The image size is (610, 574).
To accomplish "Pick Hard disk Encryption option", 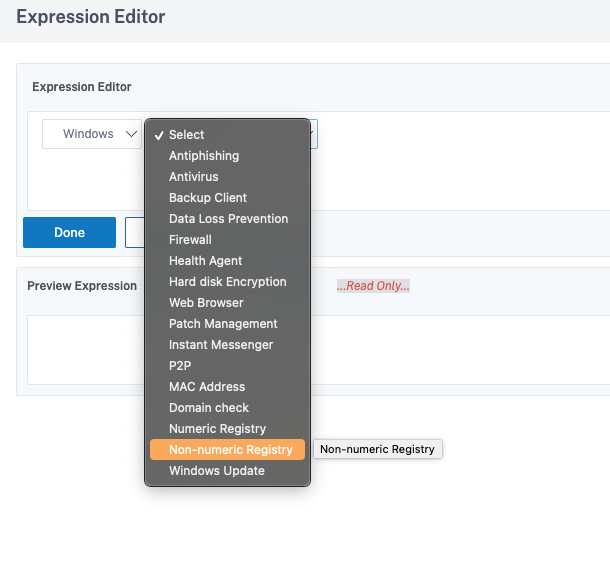I will (227, 282).
